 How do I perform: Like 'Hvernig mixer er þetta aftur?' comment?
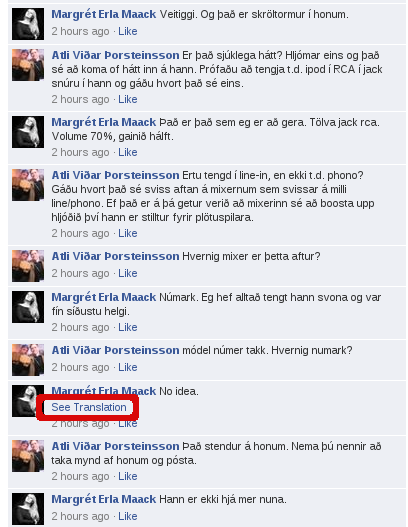point(128,273)
